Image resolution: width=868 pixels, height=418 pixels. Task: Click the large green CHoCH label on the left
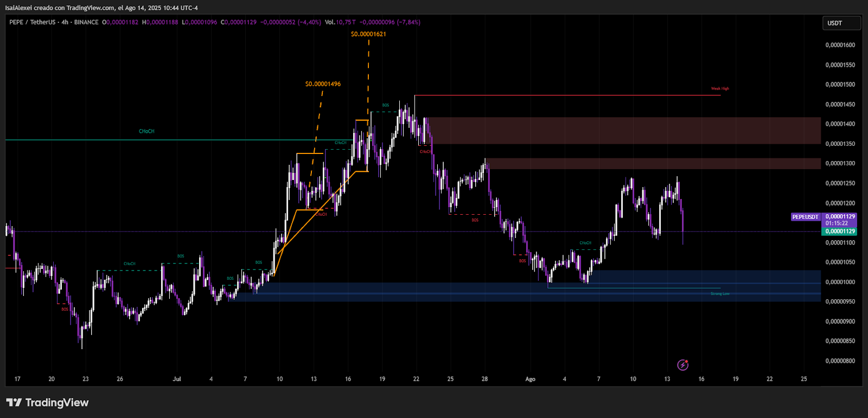point(146,131)
